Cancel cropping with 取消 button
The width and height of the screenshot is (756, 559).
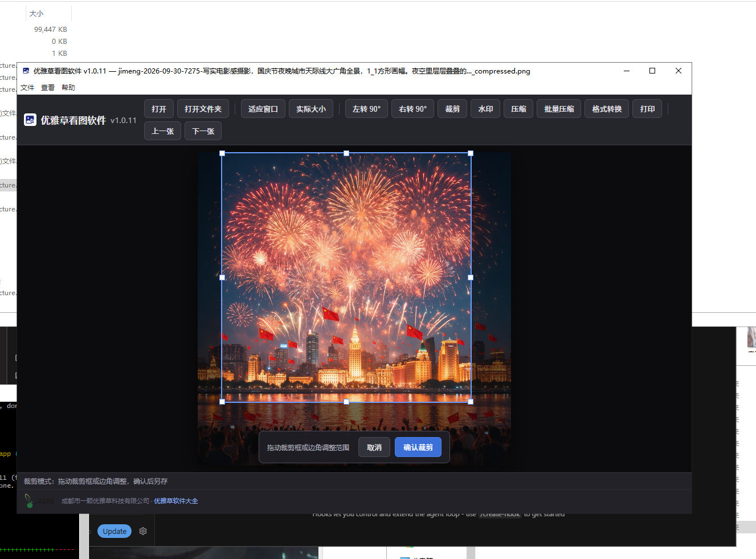click(x=374, y=447)
